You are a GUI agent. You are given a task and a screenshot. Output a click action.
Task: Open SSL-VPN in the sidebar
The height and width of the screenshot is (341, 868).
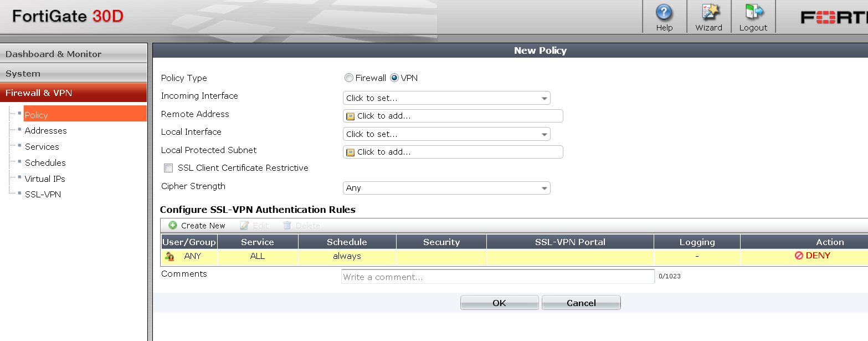43,195
